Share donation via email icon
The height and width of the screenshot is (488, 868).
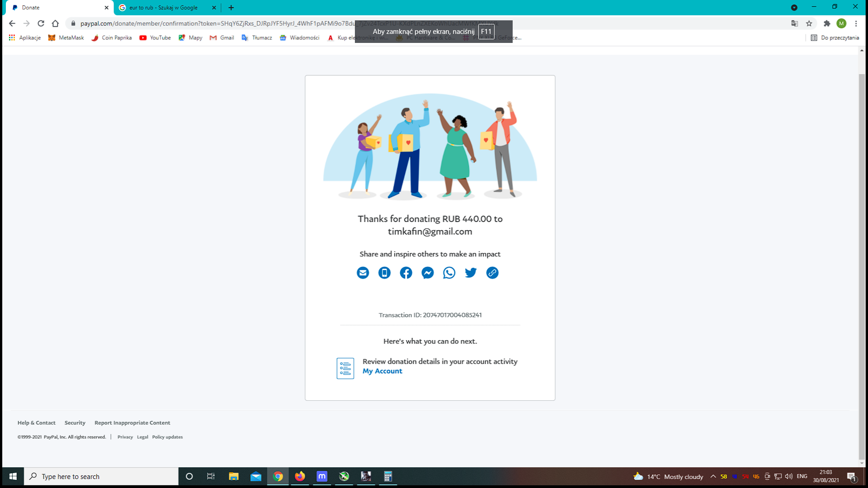[x=363, y=273]
